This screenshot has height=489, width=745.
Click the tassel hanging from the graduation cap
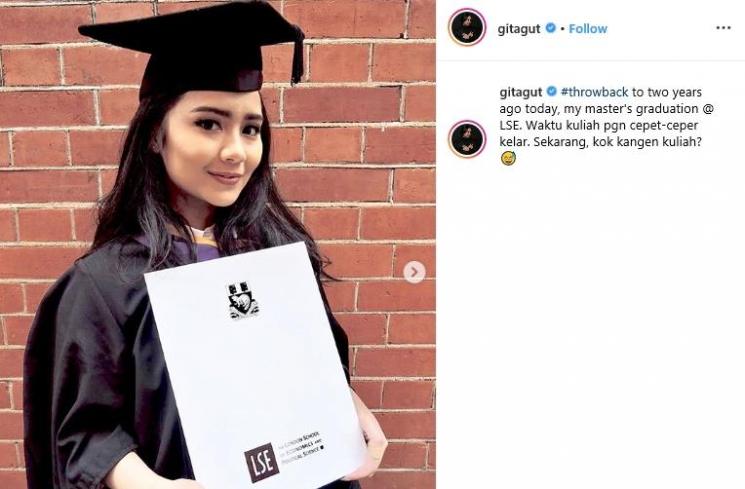click(298, 56)
